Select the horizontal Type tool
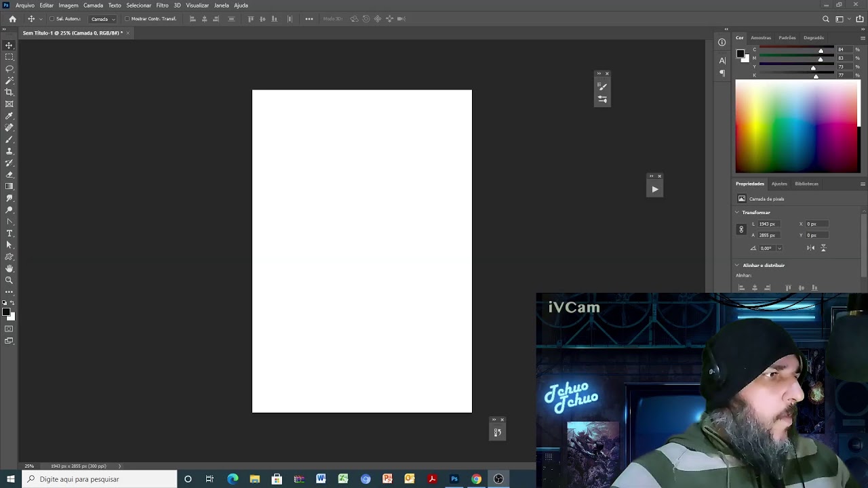 pyautogui.click(x=9, y=233)
